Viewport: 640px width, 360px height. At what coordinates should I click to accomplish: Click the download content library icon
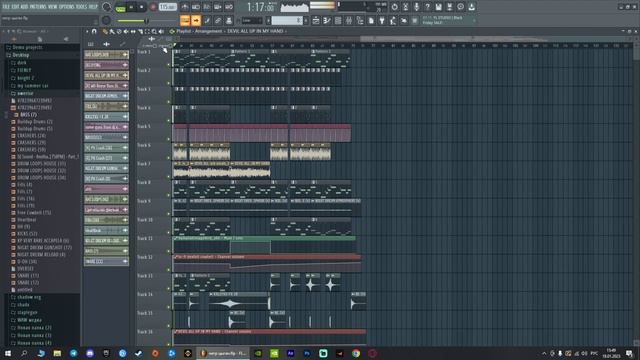point(471,7)
